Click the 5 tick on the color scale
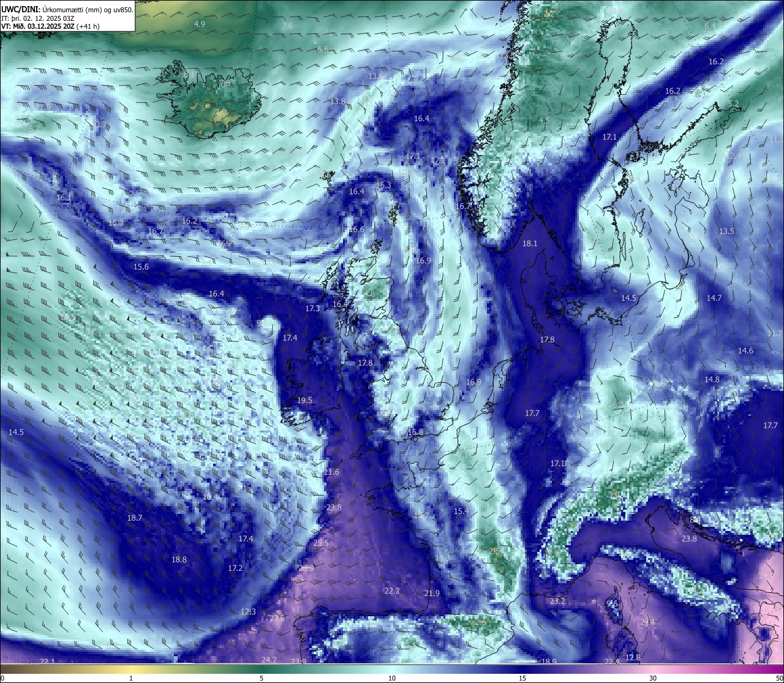This screenshot has height=683, width=784. pyautogui.click(x=262, y=678)
